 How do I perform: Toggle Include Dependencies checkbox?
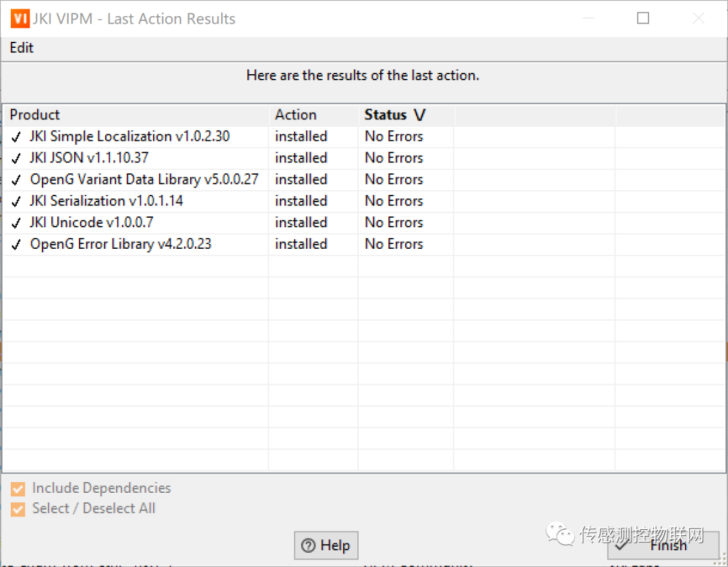(x=18, y=489)
